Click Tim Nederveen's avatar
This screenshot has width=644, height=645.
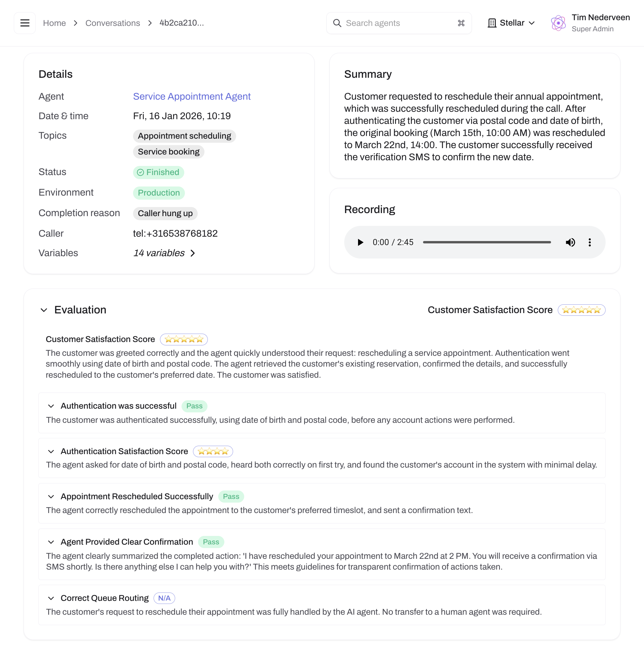pyautogui.click(x=558, y=23)
